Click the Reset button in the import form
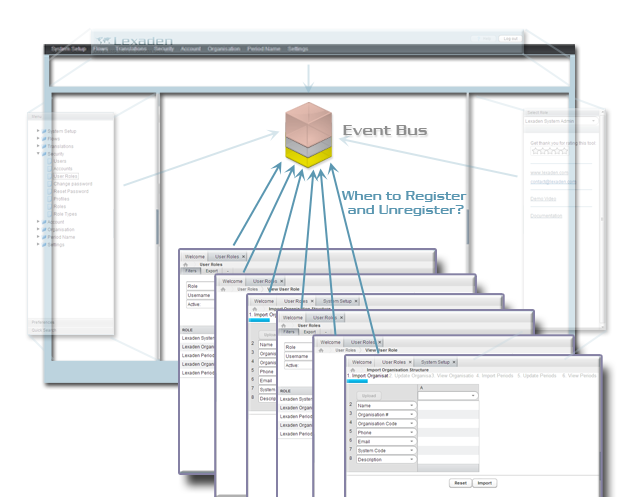This screenshot has height=497, width=628. pyautogui.click(x=461, y=483)
